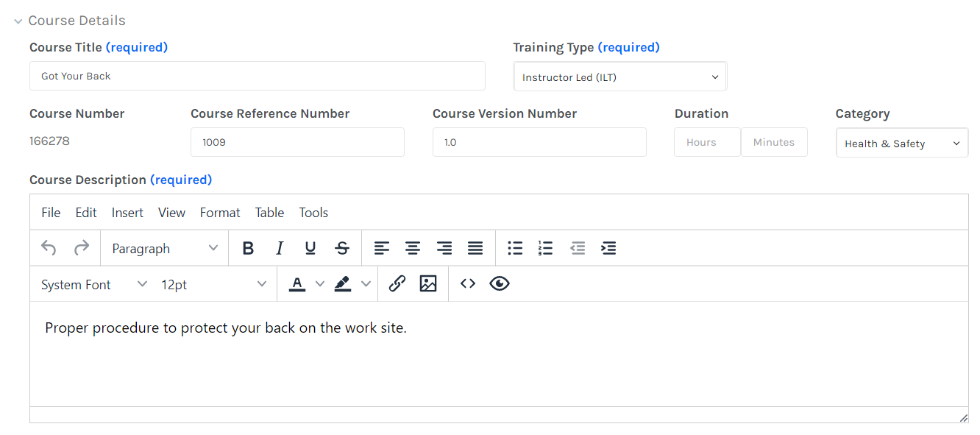This screenshot has height=435, width=980.
Task: Toggle strikethrough formatting
Action: click(x=342, y=248)
